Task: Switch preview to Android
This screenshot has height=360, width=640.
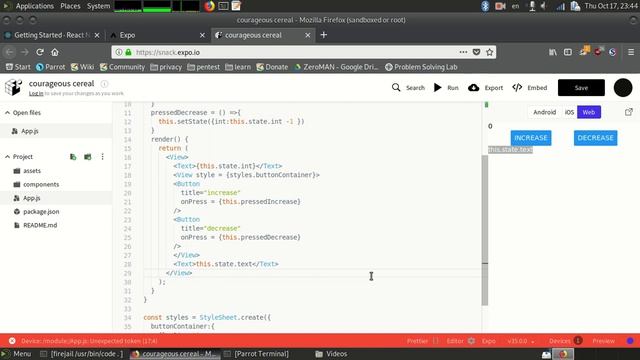Action: tap(544, 112)
